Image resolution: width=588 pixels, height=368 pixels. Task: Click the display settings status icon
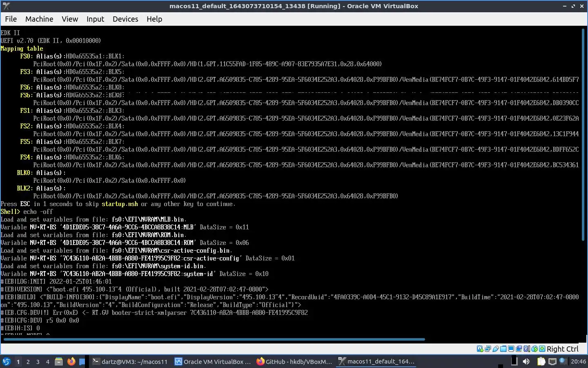(511, 349)
